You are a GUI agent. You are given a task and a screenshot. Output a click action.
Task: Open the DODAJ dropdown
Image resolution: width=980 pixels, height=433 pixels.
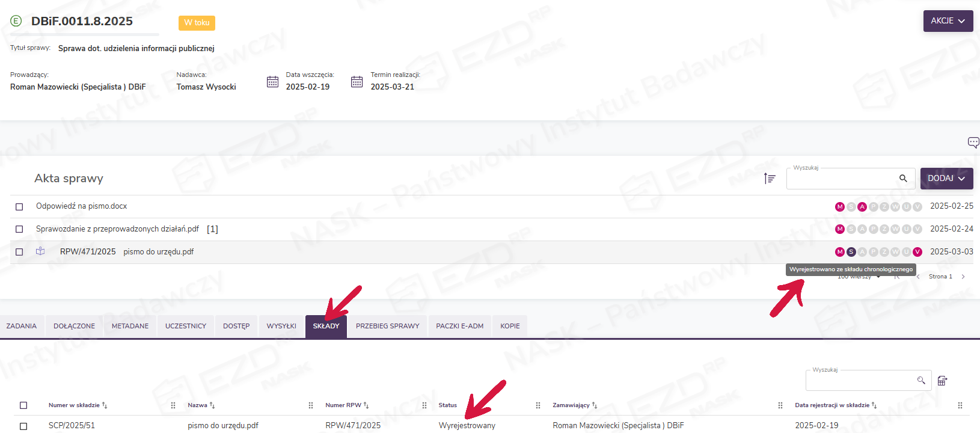pyautogui.click(x=946, y=179)
